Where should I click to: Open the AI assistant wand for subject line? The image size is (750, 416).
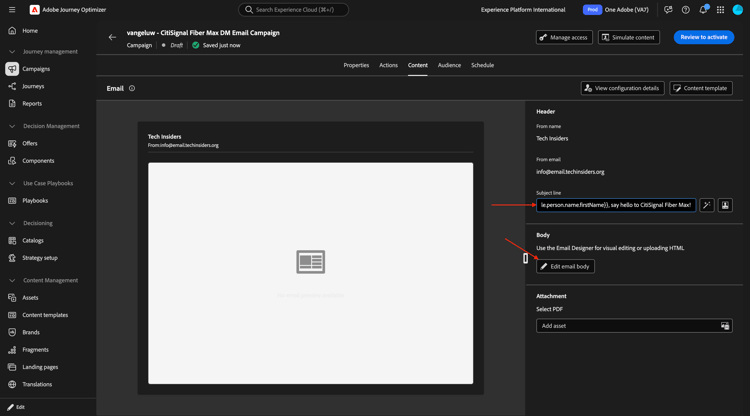point(707,205)
